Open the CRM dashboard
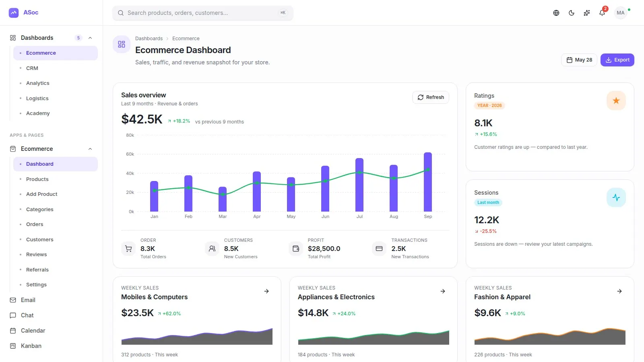 [x=56, y=68]
